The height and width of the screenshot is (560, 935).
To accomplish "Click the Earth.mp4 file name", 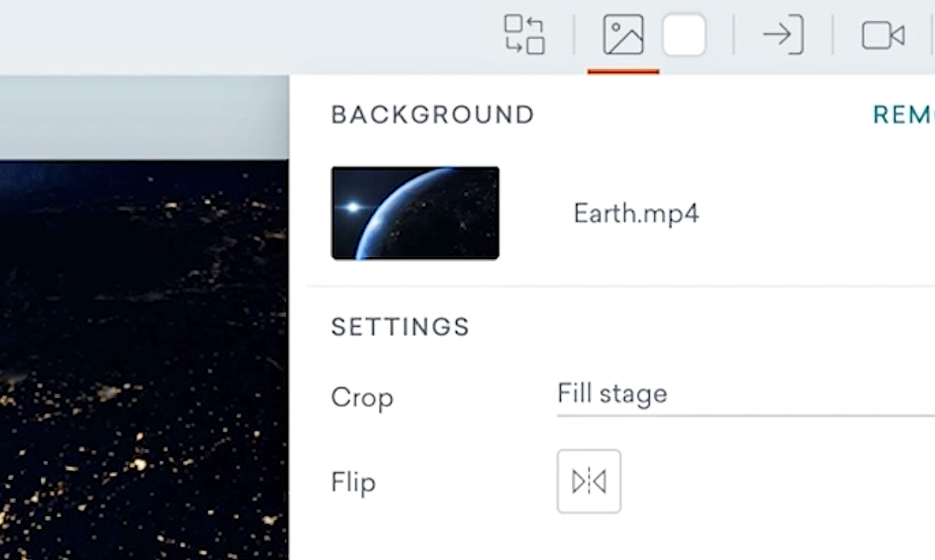I will pos(637,212).
